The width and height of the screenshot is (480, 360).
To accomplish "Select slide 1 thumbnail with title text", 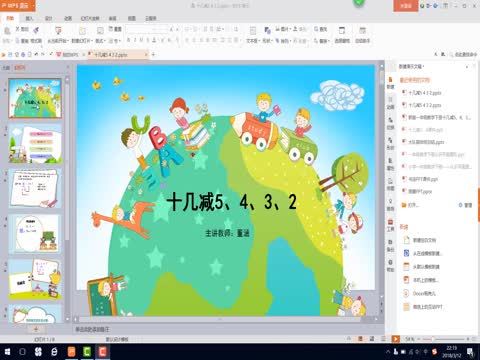I will 35,98.
